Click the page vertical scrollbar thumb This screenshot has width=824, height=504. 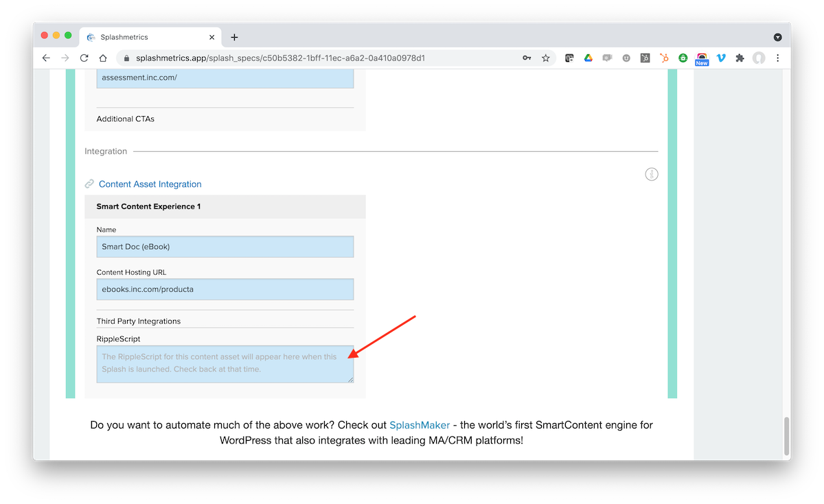786,436
